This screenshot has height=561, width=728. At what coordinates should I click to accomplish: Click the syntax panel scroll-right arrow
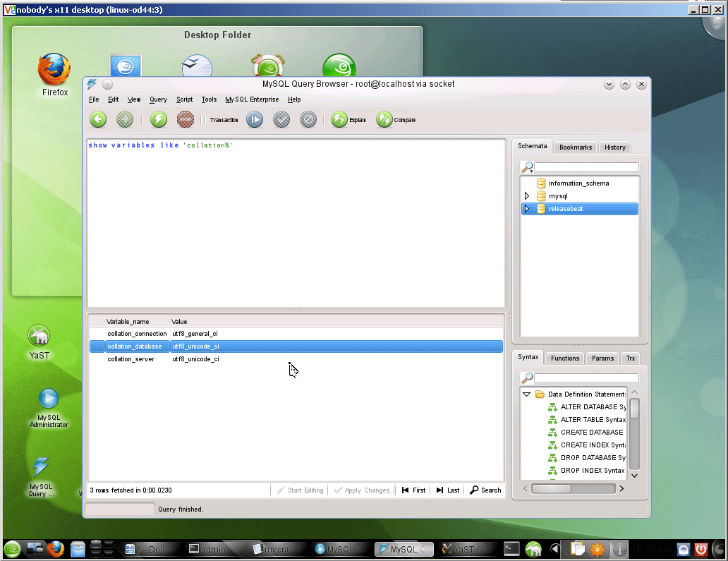621,488
